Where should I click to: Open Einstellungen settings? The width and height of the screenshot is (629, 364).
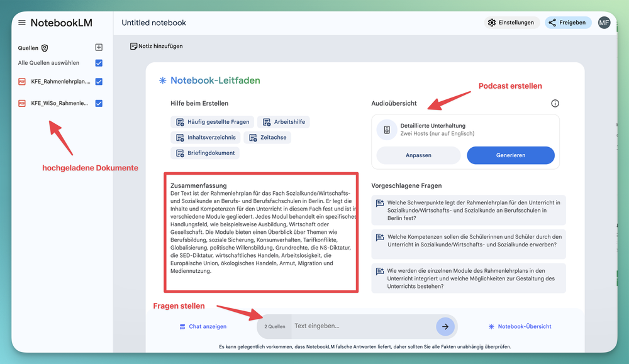pyautogui.click(x=511, y=23)
